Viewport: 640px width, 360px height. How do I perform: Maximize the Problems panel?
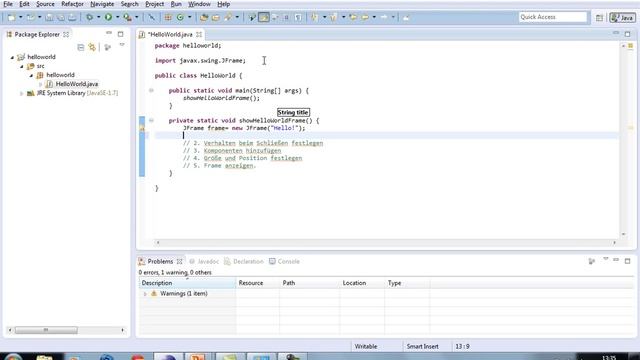tap(628, 261)
